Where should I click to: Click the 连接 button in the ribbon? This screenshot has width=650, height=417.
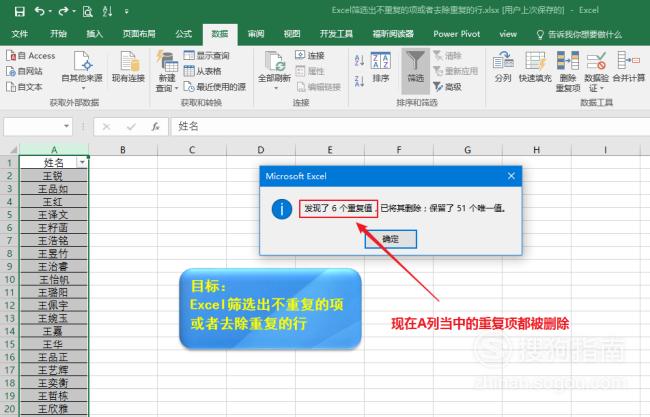[310, 56]
